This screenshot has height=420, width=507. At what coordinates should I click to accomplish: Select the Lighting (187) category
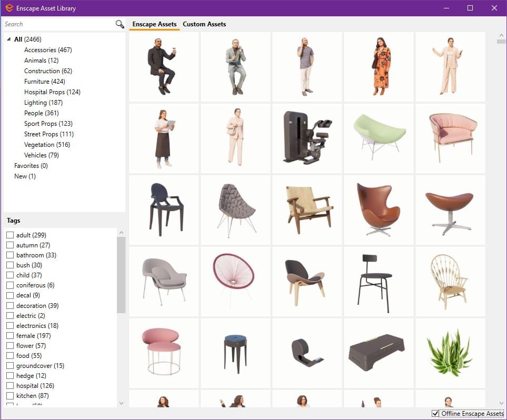(x=43, y=103)
